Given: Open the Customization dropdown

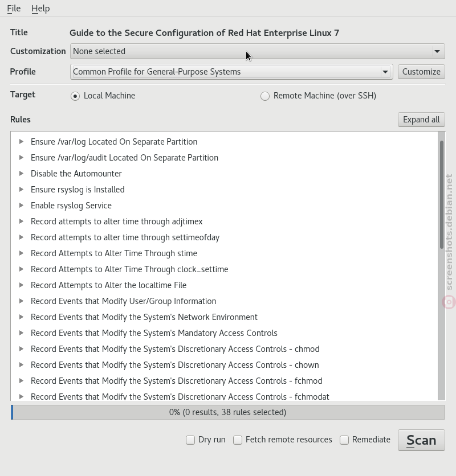Looking at the screenshot, I should (258, 51).
